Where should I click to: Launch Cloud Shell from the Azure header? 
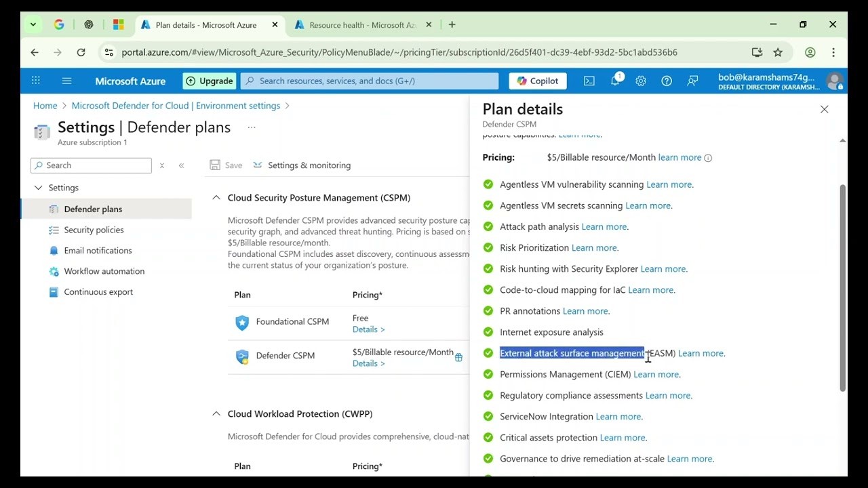[589, 81]
